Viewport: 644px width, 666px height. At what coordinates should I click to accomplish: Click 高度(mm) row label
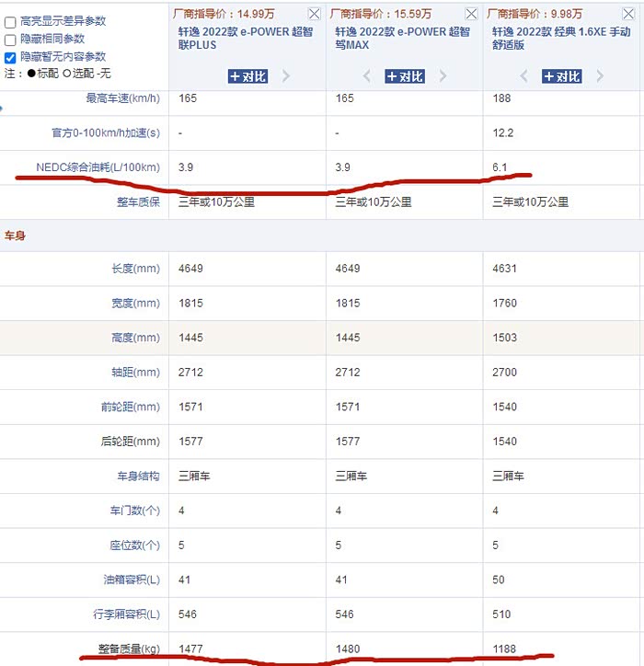pos(135,338)
